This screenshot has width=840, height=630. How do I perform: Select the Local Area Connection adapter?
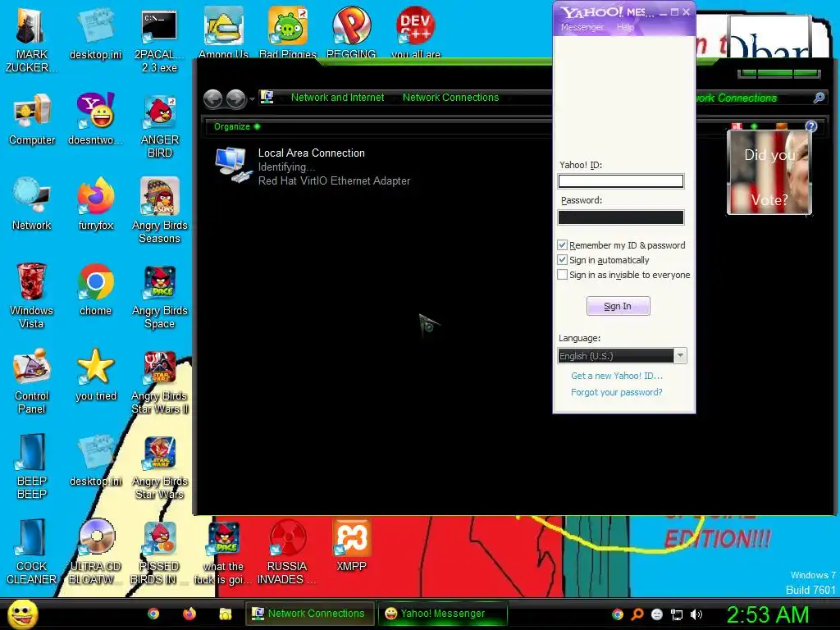click(x=313, y=167)
